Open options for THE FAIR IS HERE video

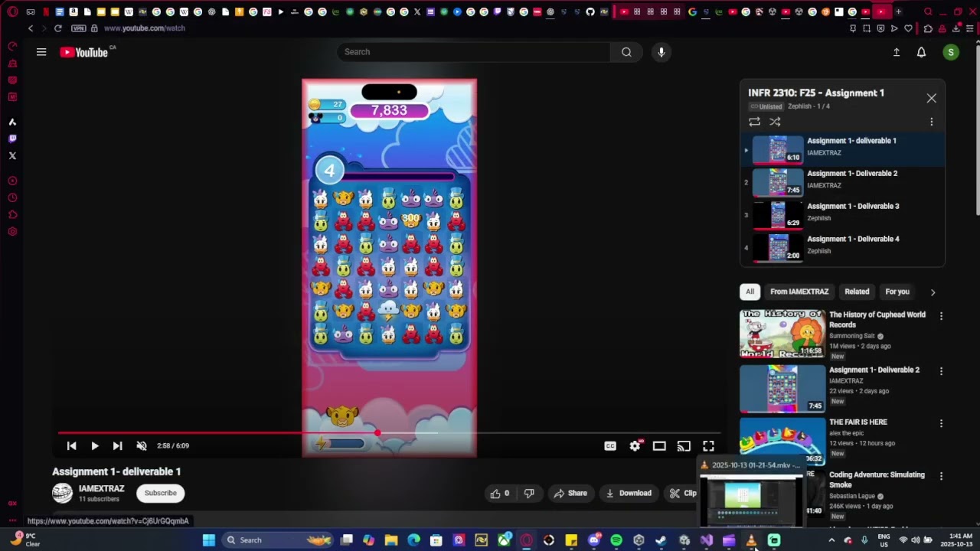(x=941, y=423)
